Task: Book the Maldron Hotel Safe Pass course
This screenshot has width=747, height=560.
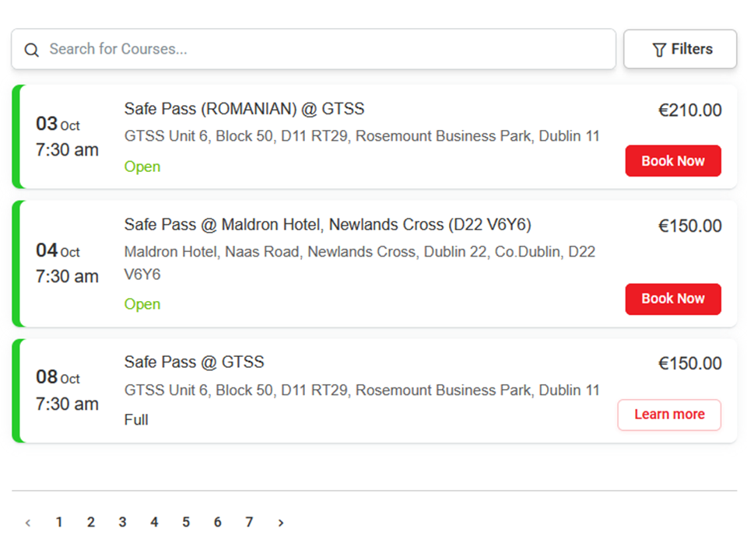Action: pyautogui.click(x=673, y=299)
